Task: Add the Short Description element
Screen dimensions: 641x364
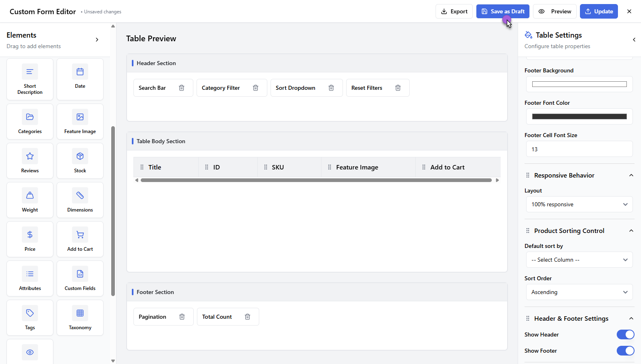Action: [x=30, y=79]
